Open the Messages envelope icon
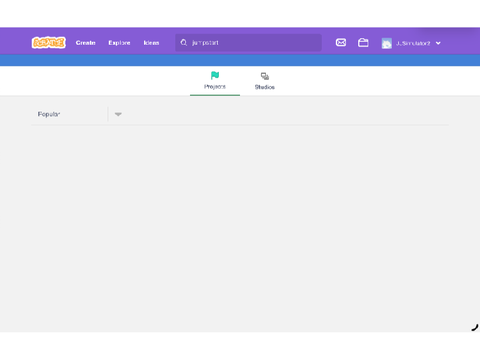480x360 pixels. pyautogui.click(x=341, y=43)
